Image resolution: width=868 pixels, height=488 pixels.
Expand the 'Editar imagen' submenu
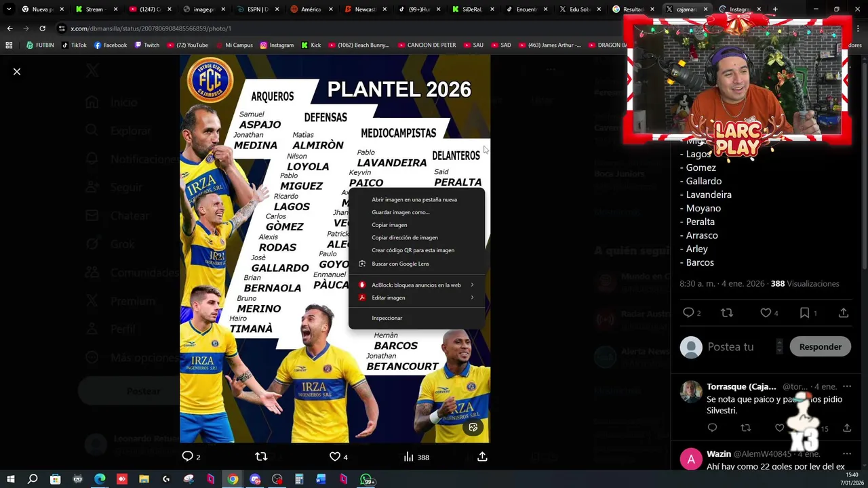[416, 298]
